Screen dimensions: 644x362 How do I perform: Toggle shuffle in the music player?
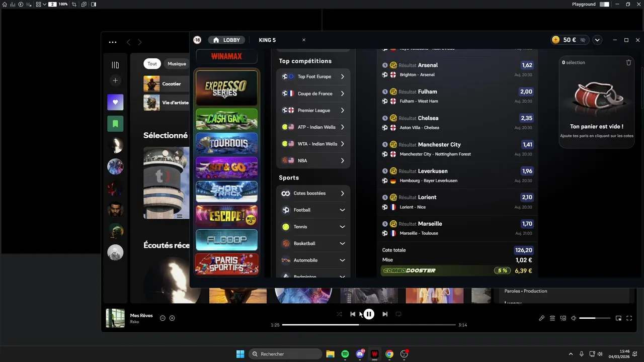click(339, 314)
